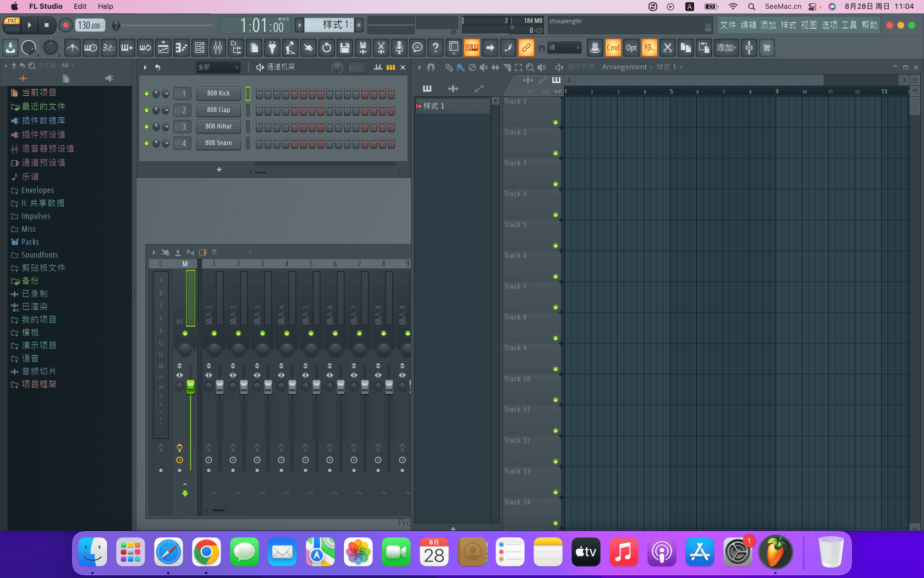Click the floppy disk save icon
Viewport: 924px width, 578px height.
coord(345,48)
